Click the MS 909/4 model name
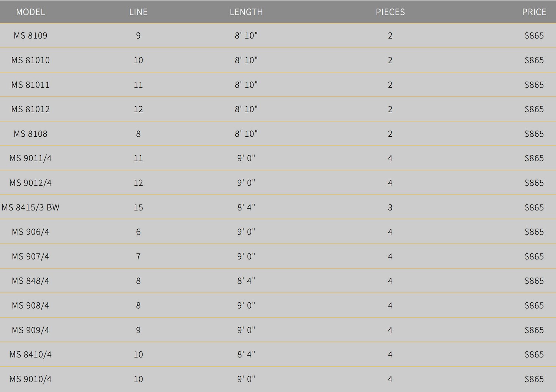The height and width of the screenshot is (392, 556). tap(30, 330)
